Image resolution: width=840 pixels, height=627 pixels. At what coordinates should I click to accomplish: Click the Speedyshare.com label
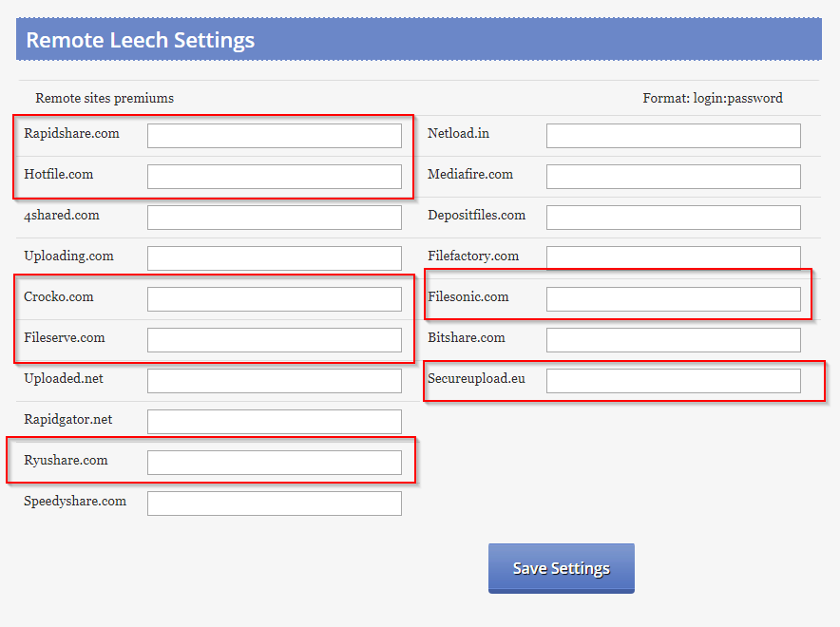(75, 502)
